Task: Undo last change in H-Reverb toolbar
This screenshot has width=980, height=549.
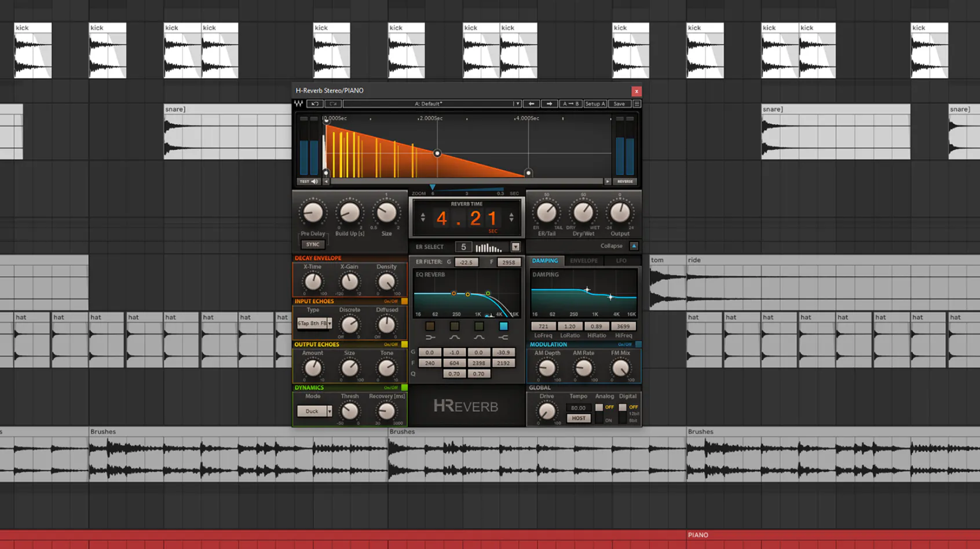Action: click(315, 104)
